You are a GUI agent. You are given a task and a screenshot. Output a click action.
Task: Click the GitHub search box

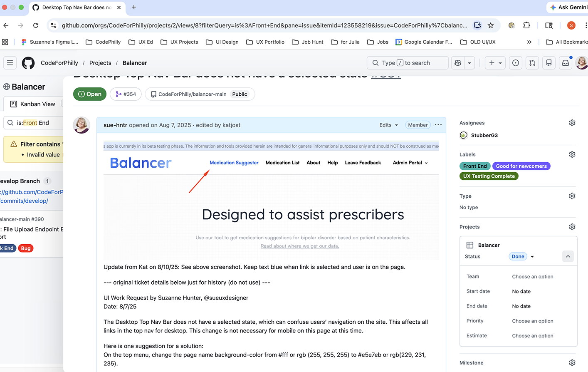click(408, 63)
